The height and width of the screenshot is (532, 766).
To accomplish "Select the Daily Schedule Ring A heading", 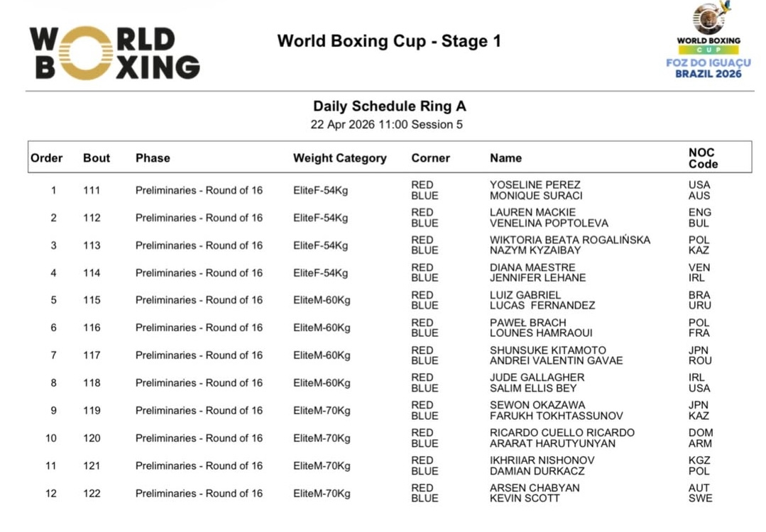I will point(390,106).
